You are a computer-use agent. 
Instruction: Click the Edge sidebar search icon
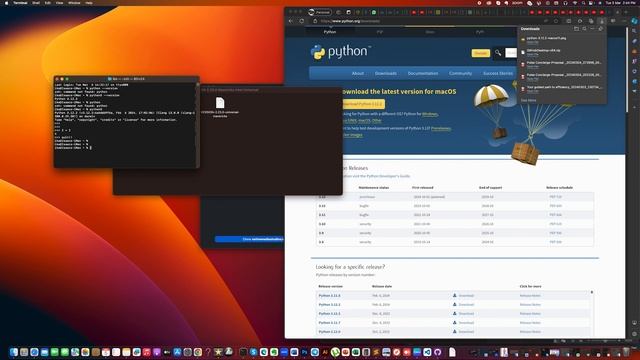point(634,31)
